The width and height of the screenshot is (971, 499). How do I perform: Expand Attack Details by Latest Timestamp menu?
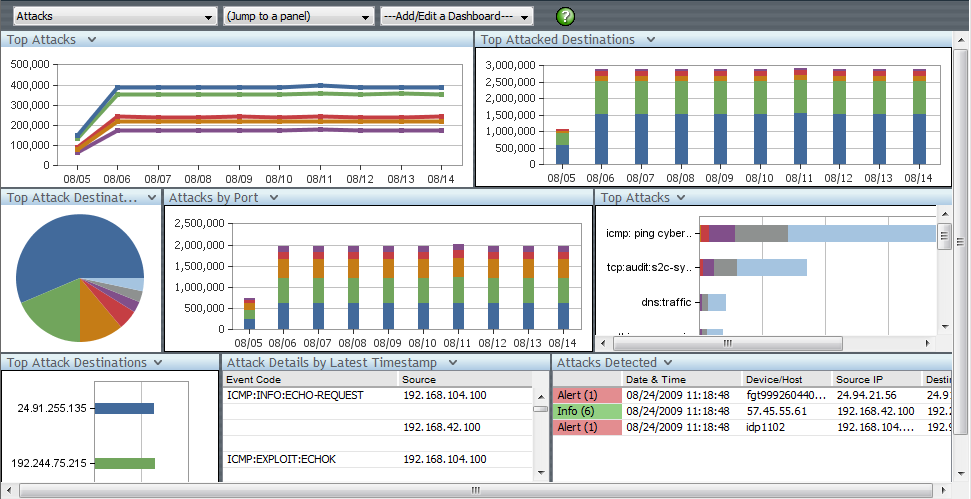[453, 363]
